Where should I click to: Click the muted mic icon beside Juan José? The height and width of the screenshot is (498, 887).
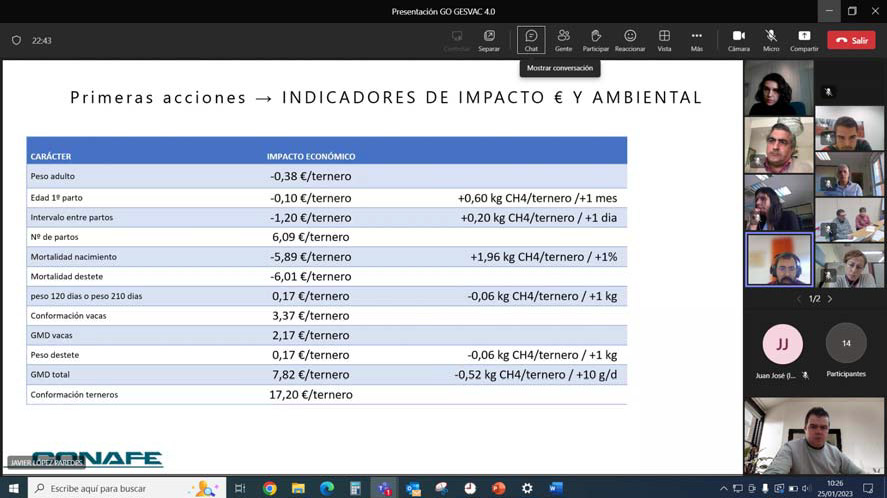click(805, 375)
